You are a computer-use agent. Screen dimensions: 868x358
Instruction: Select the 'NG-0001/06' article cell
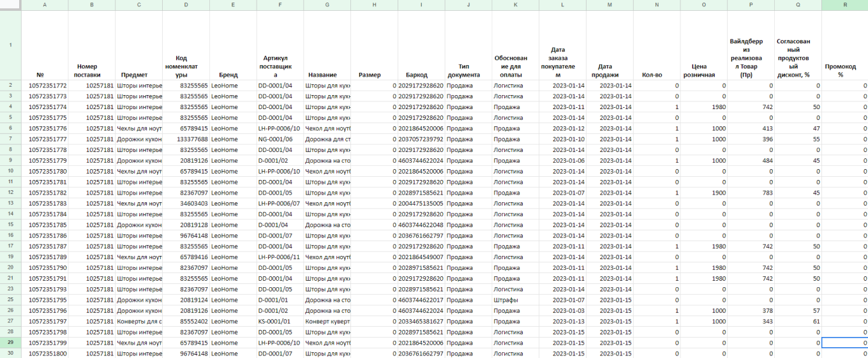280,138
